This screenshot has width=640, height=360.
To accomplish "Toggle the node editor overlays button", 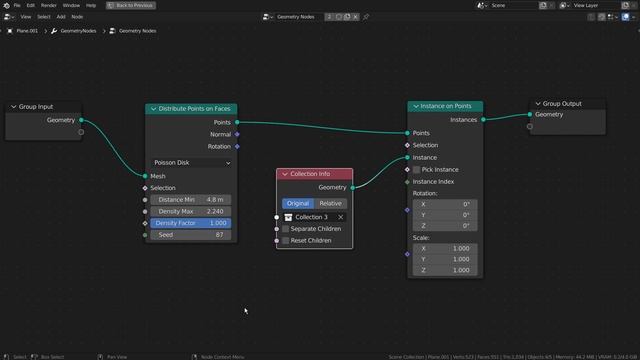I will point(625,17).
